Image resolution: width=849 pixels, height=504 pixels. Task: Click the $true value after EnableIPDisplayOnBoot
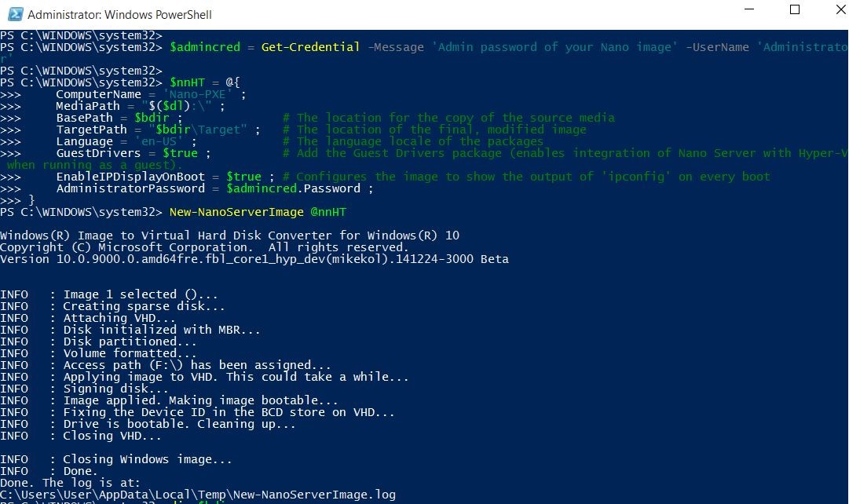(243, 177)
